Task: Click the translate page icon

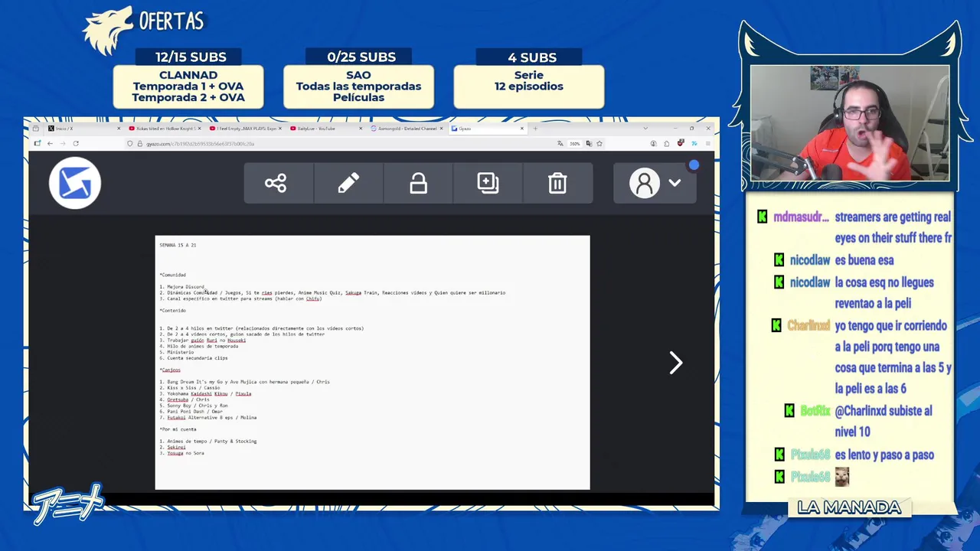Action: pyautogui.click(x=560, y=144)
